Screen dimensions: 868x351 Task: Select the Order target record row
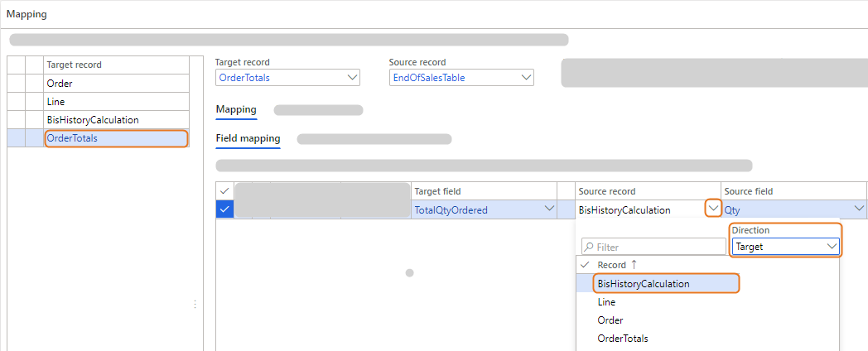coord(116,84)
